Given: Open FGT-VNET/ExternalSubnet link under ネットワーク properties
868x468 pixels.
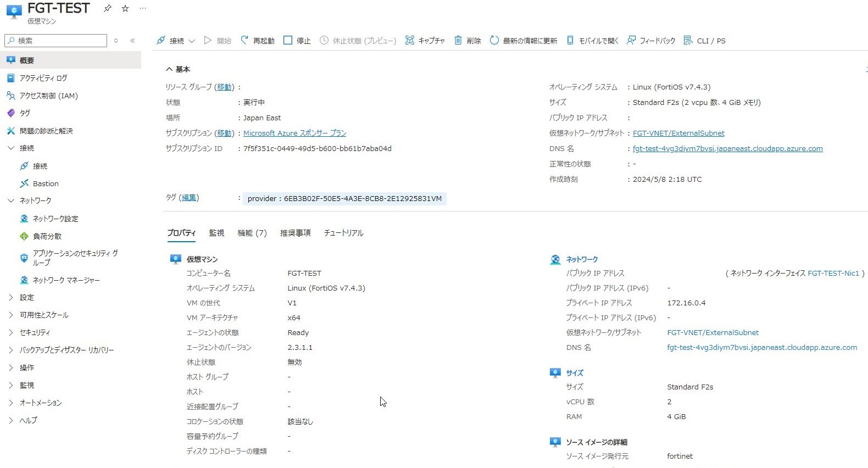Looking at the screenshot, I should 713,333.
